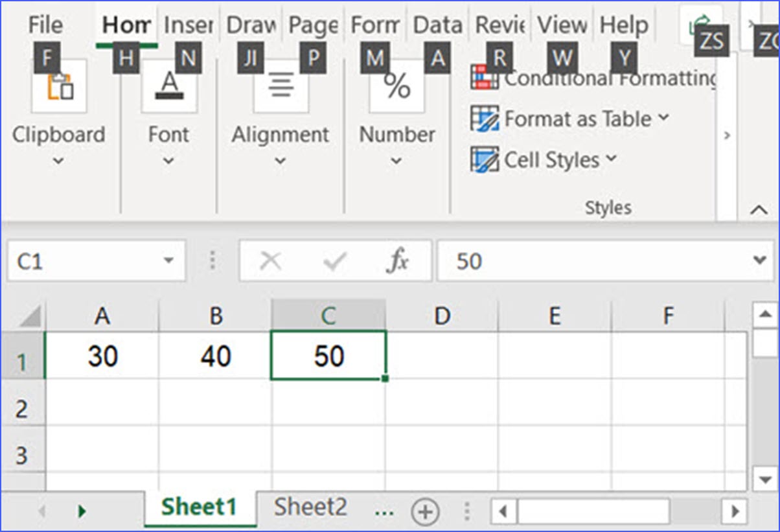
Task: Expand the formula bar with its chevron
Action: point(759,260)
